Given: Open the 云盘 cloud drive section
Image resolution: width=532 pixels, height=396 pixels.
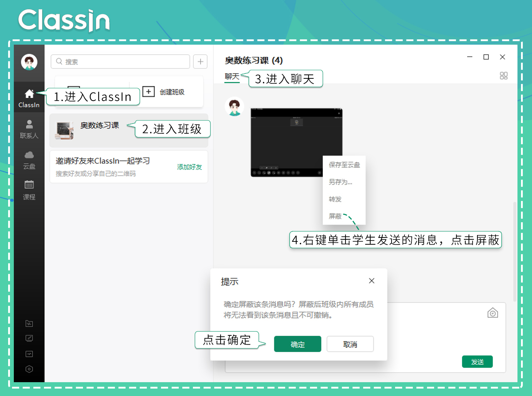Looking at the screenshot, I should tap(29, 160).
